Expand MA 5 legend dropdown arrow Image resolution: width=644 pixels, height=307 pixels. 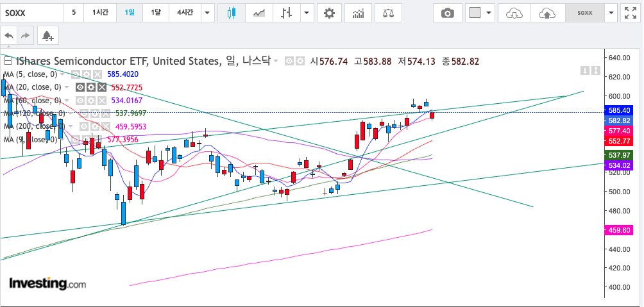pos(64,74)
